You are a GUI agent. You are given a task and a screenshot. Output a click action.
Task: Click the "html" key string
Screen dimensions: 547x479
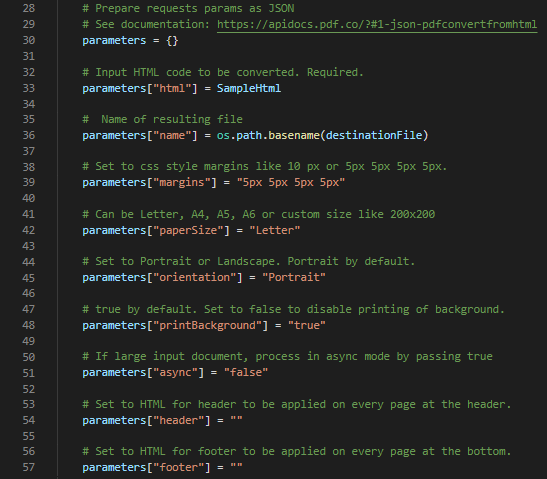coord(172,88)
